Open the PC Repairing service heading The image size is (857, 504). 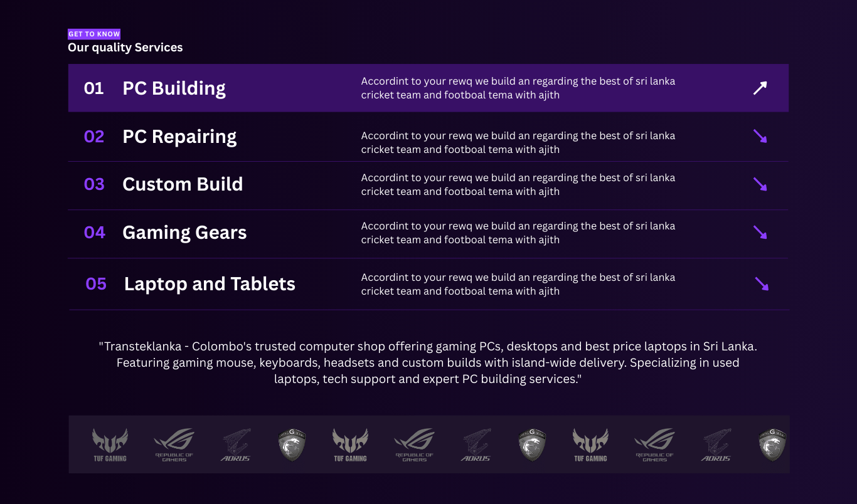tap(179, 137)
